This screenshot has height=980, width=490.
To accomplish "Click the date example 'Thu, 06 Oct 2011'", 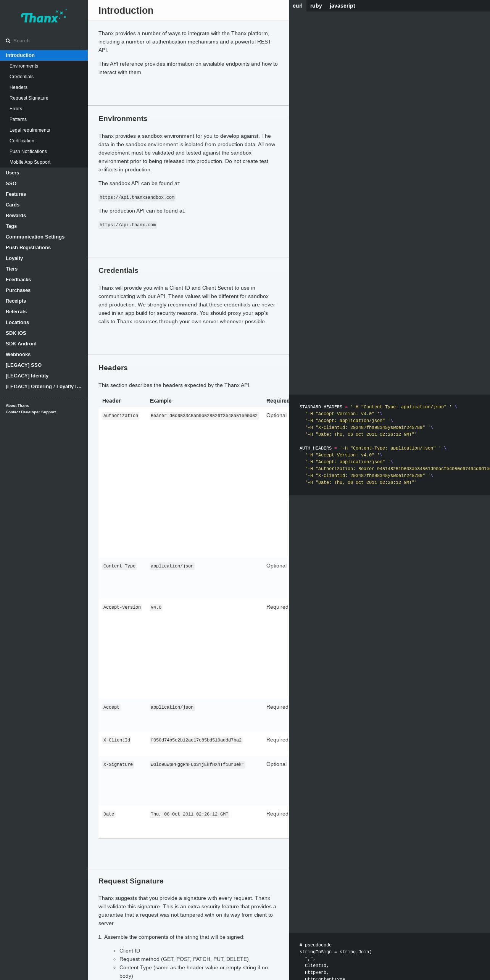I will (x=190, y=814).
